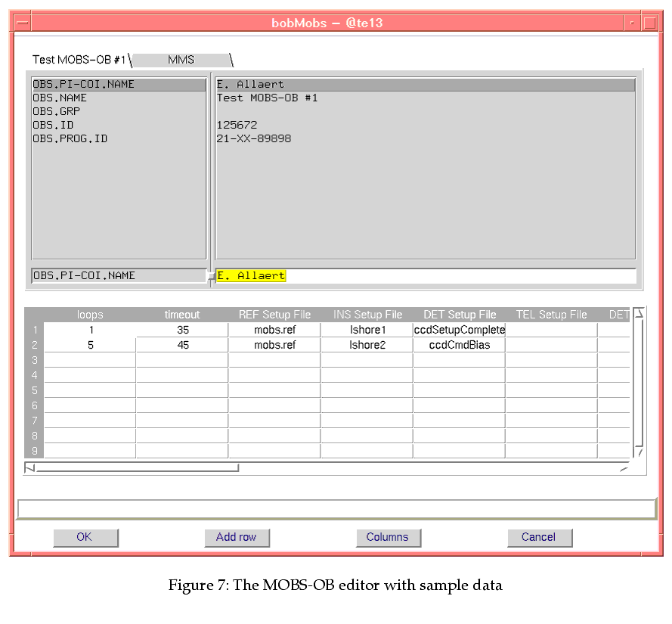Click the pane splitter handle between the keyword and value lists
The image size is (672, 624).
tap(211, 276)
